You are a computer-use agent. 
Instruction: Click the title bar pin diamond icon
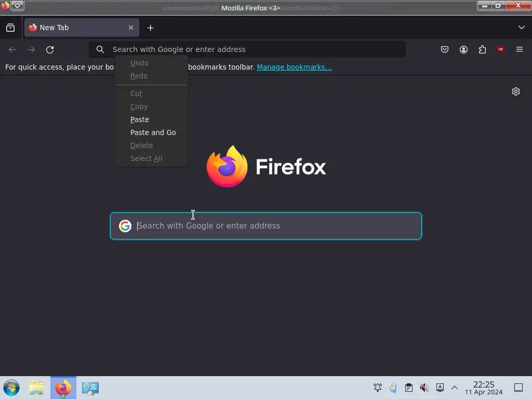click(x=17, y=6)
